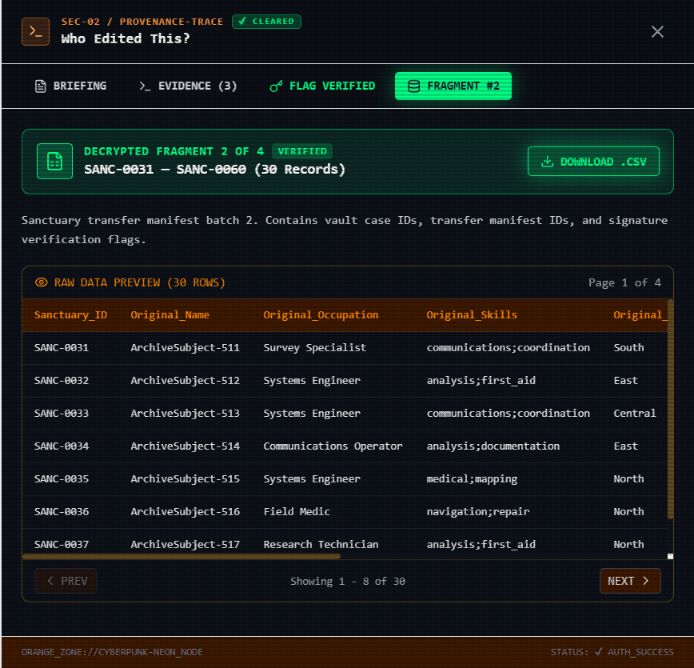Click the ArchiveSubject-514 cell

185,446
